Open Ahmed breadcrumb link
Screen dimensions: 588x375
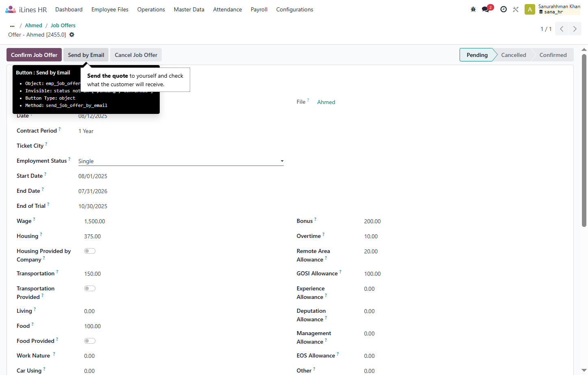[33, 25]
